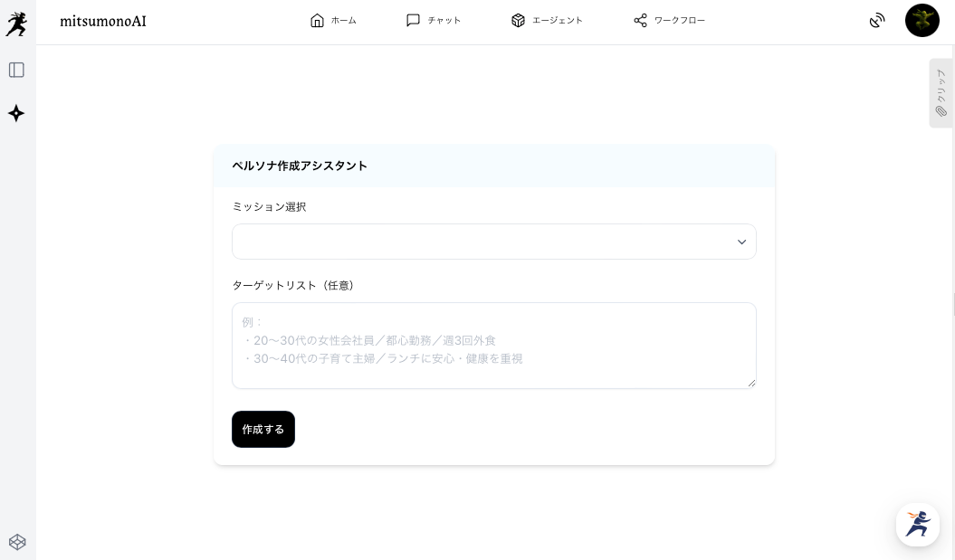The height and width of the screenshot is (560, 955).
Task: Click the house icon beside ホーム
Action: pos(317,21)
